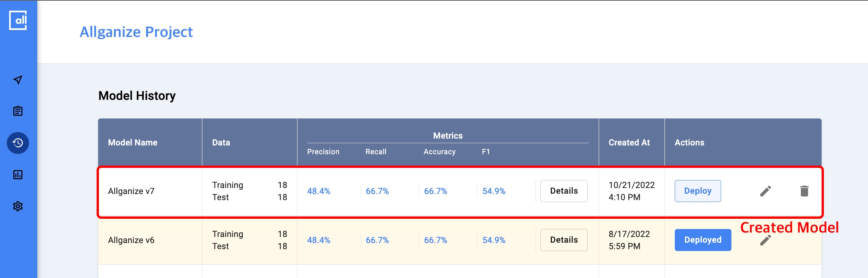
Task: Click the Deployed button for Allganize v6
Action: (703, 240)
